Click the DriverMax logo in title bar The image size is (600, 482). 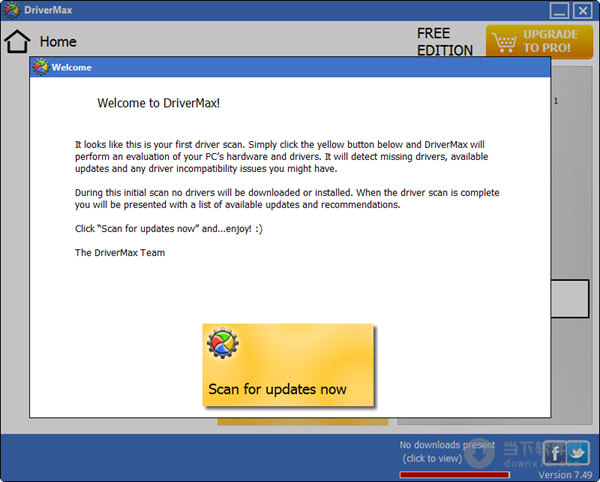(x=11, y=10)
